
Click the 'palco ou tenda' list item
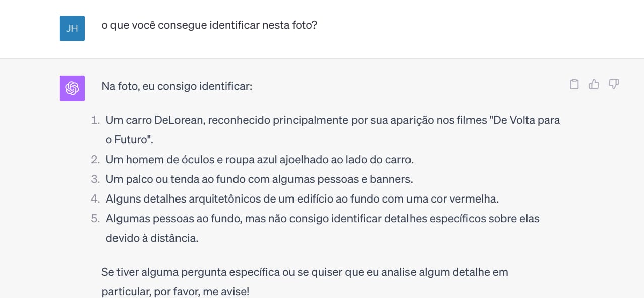point(259,179)
